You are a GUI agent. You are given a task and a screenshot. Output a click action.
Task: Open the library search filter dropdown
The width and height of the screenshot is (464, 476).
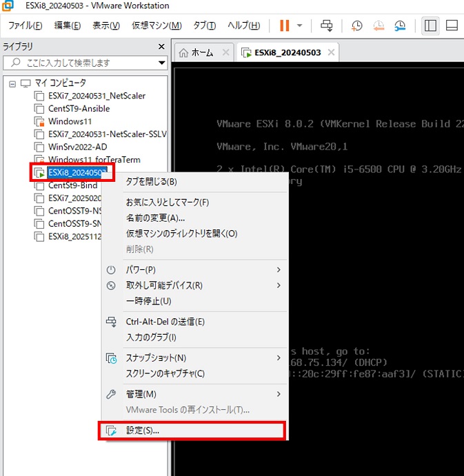(x=161, y=63)
